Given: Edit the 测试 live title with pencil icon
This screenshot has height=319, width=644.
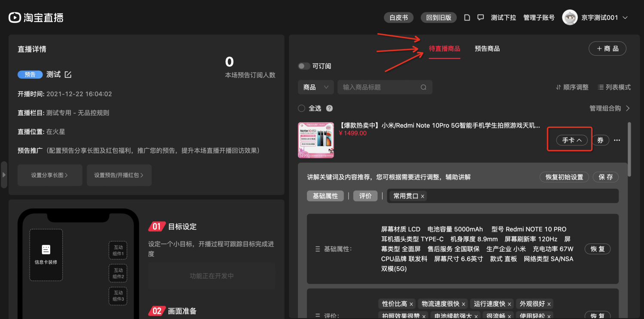Looking at the screenshot, I should point(68,75).
